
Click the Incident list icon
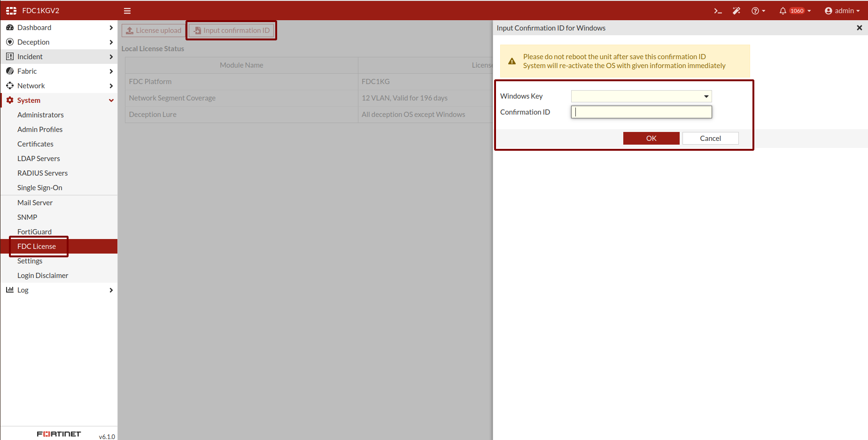10,57
